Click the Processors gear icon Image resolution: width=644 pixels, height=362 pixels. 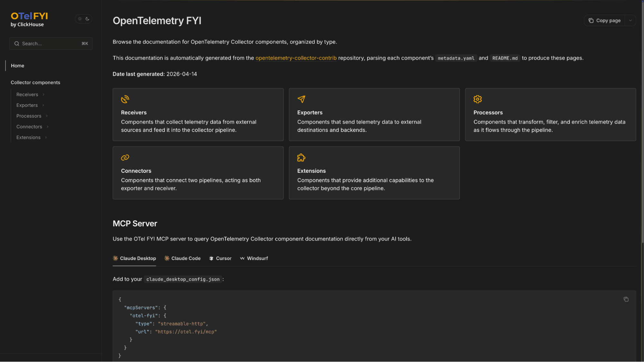click(x=477, y=99)
